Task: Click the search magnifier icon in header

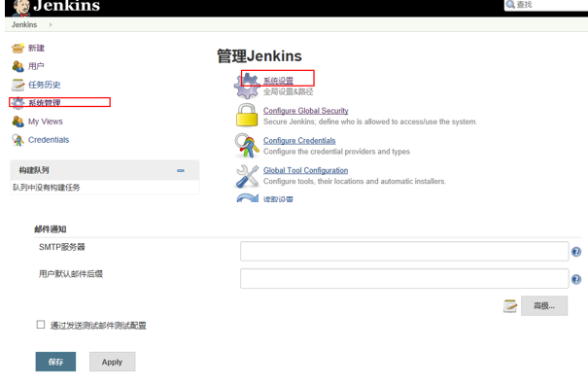Action: pyautogui.click(x=510, y=5)
